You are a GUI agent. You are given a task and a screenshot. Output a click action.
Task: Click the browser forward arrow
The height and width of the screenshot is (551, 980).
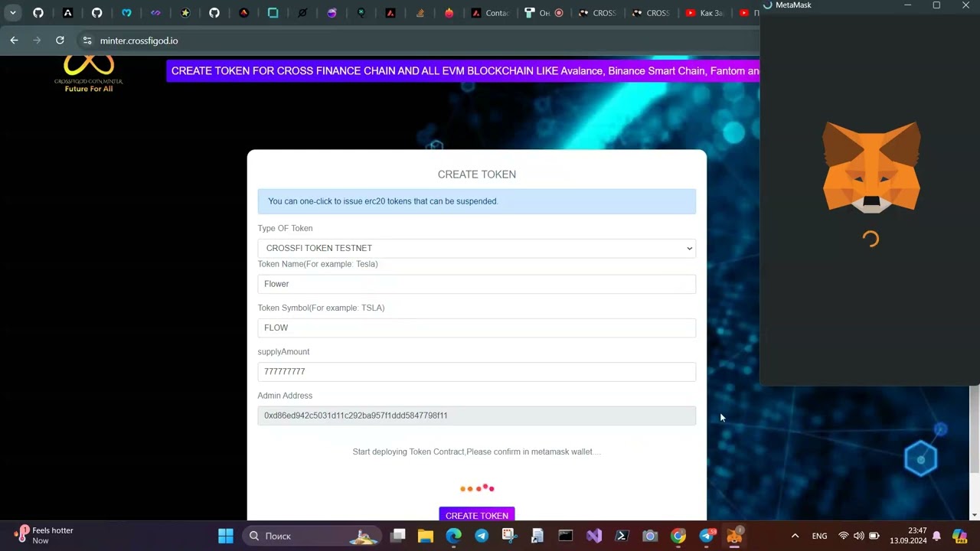(37, 41)
